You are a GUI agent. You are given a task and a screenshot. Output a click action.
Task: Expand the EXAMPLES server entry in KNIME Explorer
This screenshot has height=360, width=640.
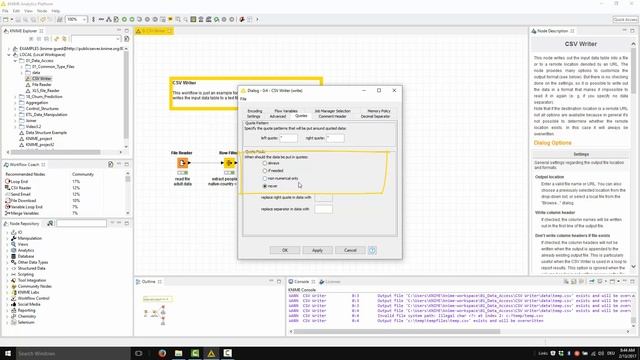click(9, 49)
